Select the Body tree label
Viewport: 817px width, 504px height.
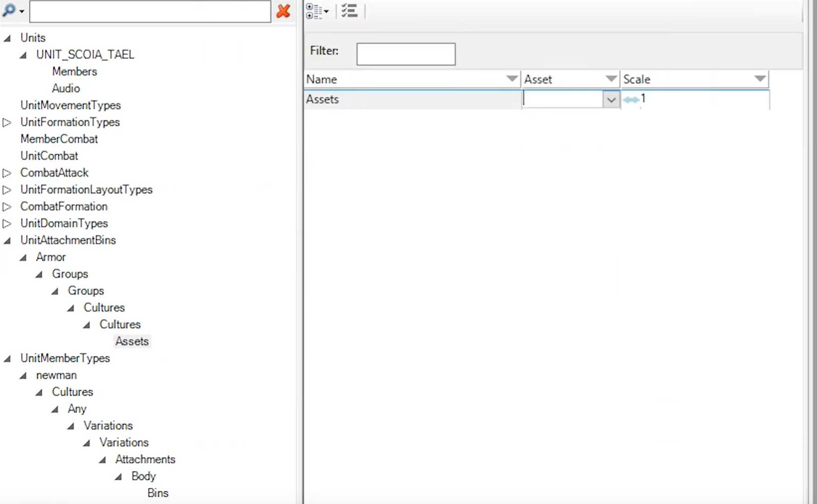pos(144,476)
